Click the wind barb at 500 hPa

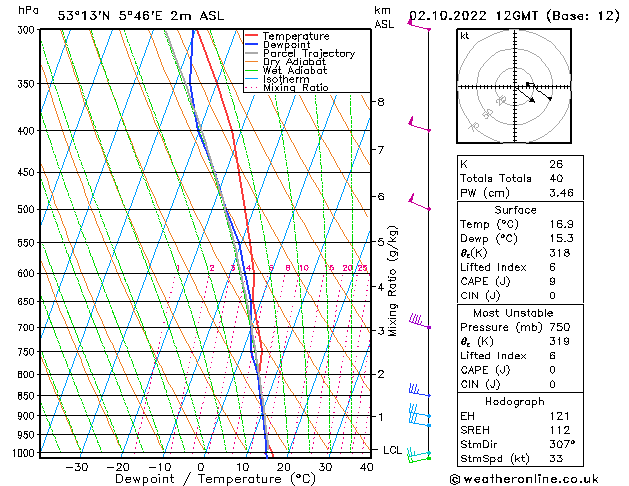[419, 202]
